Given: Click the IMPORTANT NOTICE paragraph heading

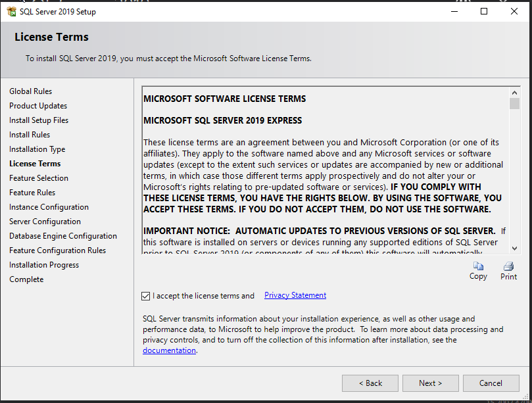Looking at the screenshot, I should [320, 231].
